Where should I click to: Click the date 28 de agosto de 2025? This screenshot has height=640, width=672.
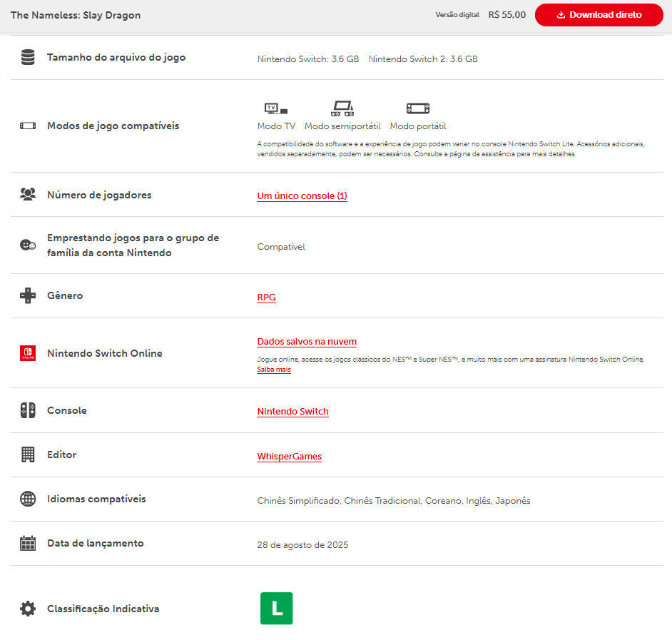pyautogui.click(x=302, y=545)
